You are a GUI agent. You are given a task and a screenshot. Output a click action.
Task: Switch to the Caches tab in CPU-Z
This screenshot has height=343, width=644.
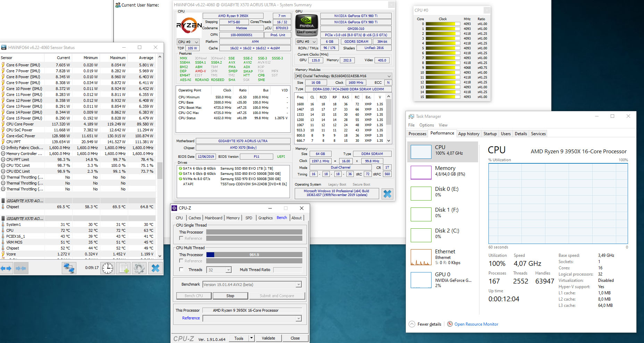(194, 218)
